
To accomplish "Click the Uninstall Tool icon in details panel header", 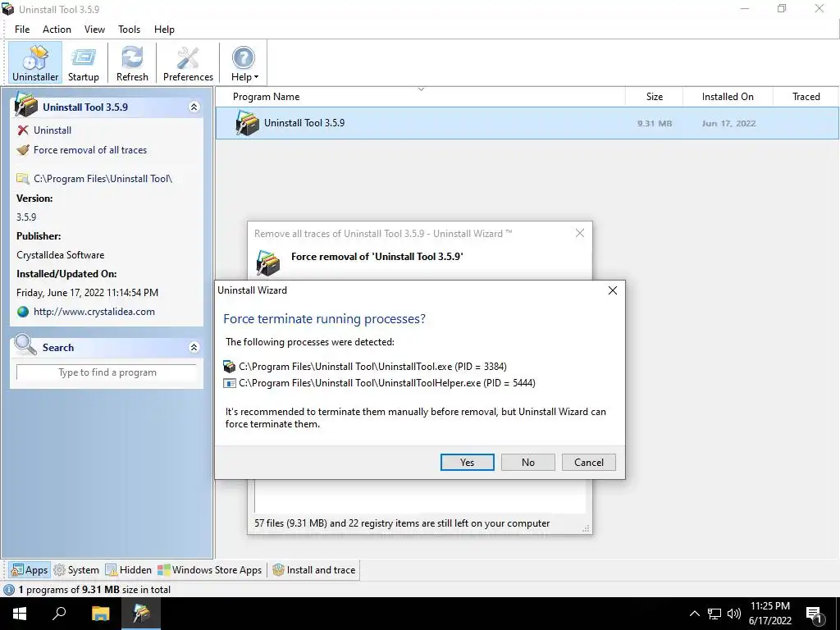I will [x=25, y=105].
